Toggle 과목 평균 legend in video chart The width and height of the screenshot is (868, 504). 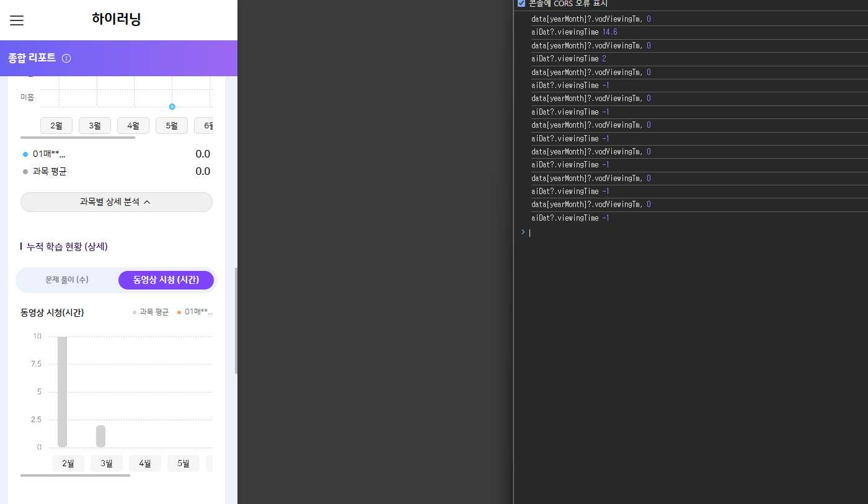(x=151, y=312)
